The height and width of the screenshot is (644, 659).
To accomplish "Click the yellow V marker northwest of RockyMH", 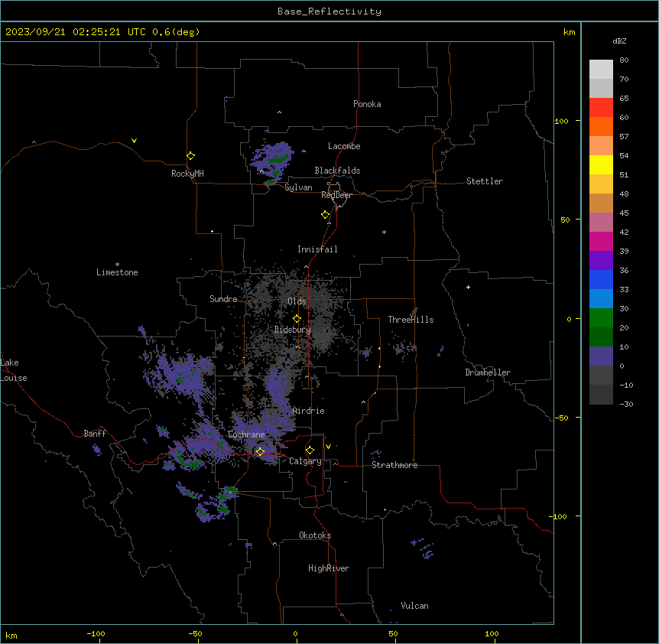I will 134,141.
